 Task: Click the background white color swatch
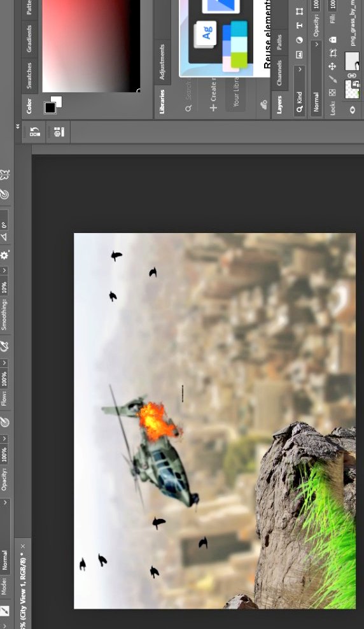pyautogui.click(x=57, y=101)
